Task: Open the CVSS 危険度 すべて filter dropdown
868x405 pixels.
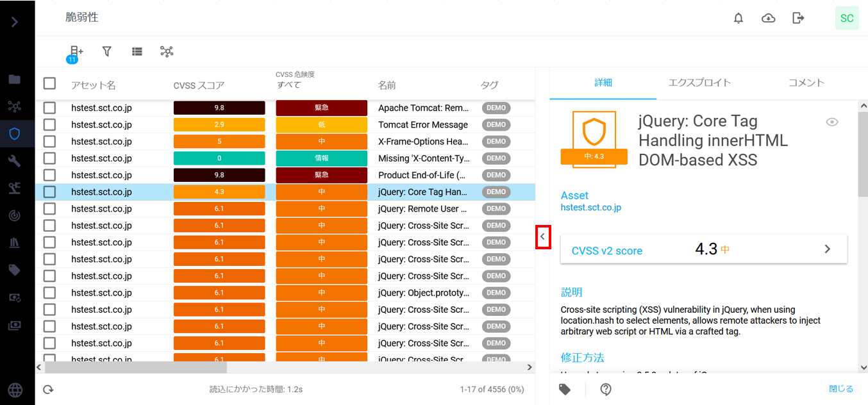Action: [296, 80]
